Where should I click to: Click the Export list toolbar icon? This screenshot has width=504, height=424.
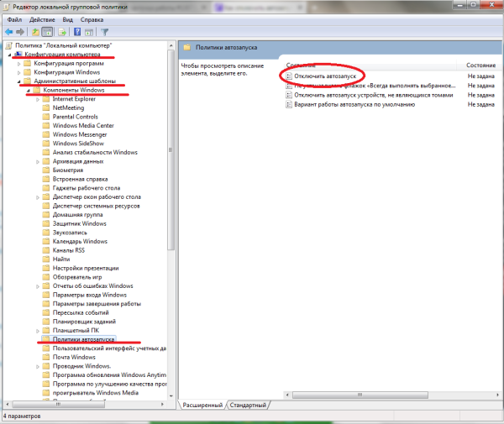tap(62, 32)
